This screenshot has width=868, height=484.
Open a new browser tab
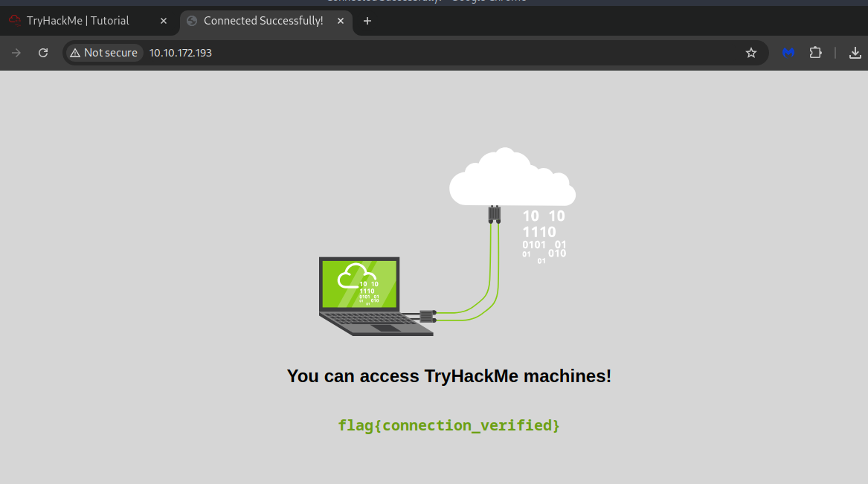367,21
